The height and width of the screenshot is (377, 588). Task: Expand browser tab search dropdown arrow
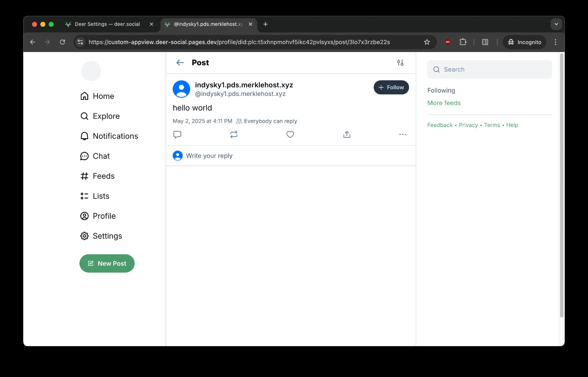coord(556,24)
